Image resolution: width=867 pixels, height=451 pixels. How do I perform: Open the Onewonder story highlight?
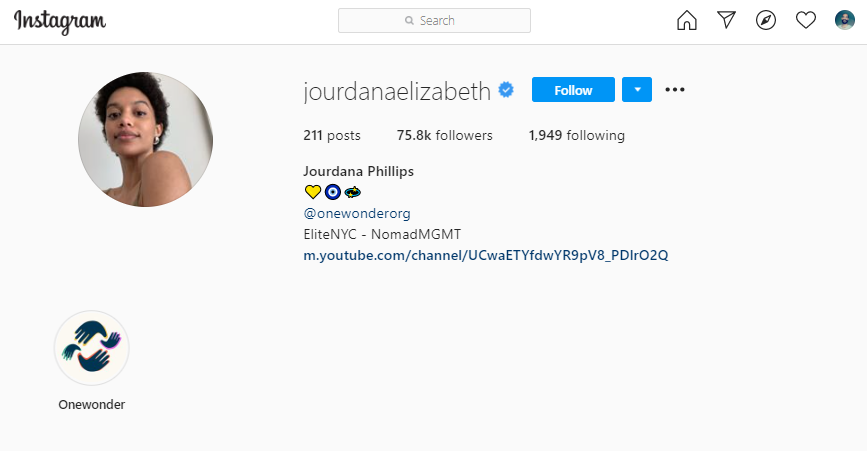tap(92, 348)
